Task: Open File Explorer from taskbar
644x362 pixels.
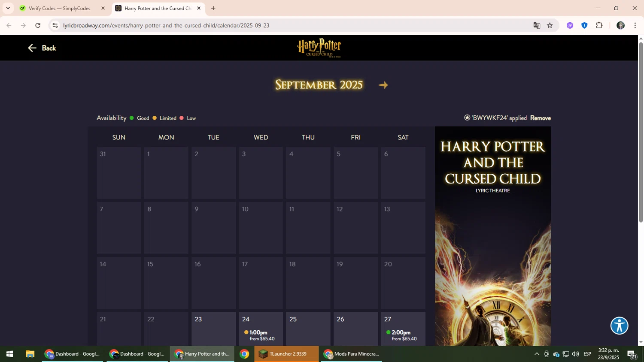Action: 30,354
